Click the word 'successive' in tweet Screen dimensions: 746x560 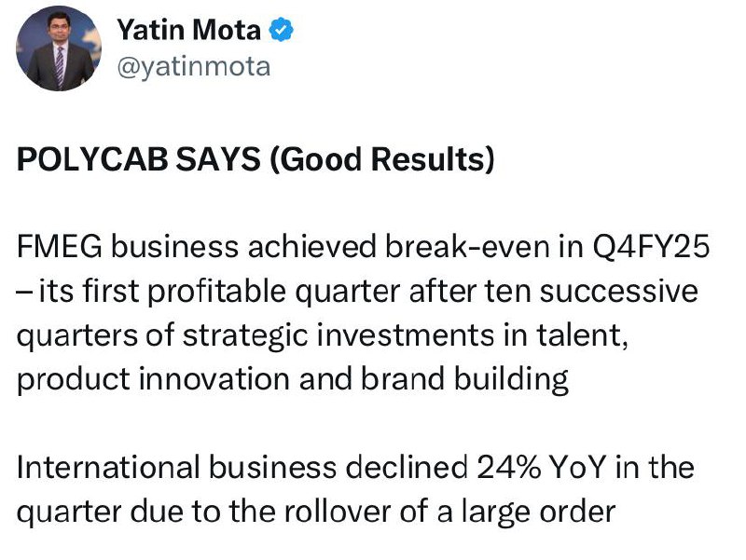tap(618, 292)
